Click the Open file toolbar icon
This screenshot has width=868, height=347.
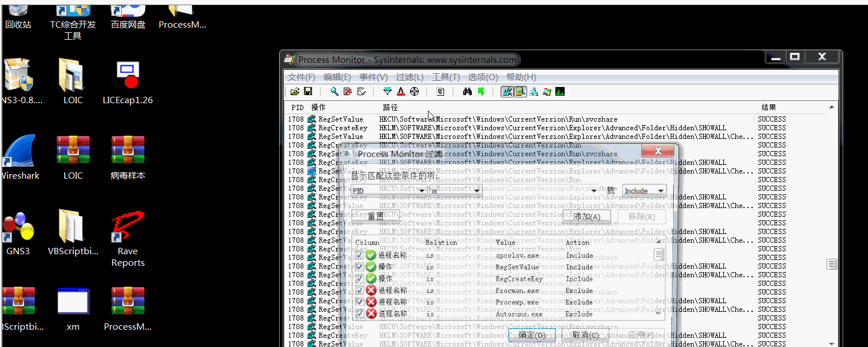[x=295, y=91]
